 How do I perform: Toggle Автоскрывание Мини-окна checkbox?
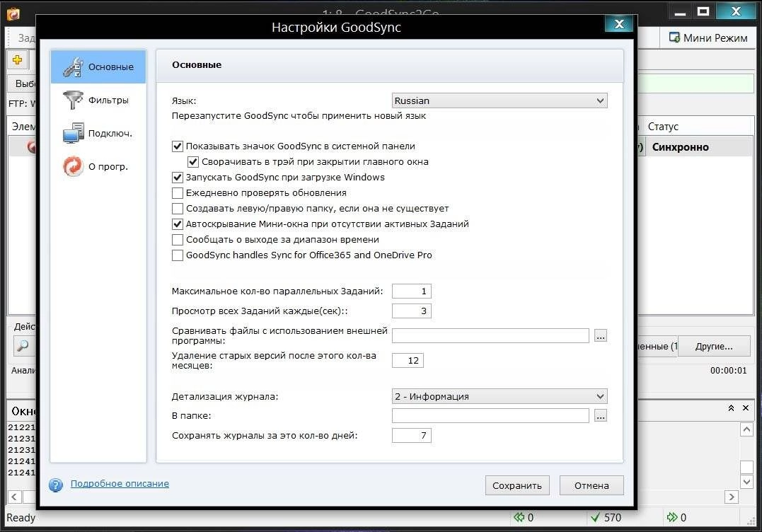click(178, 224)
